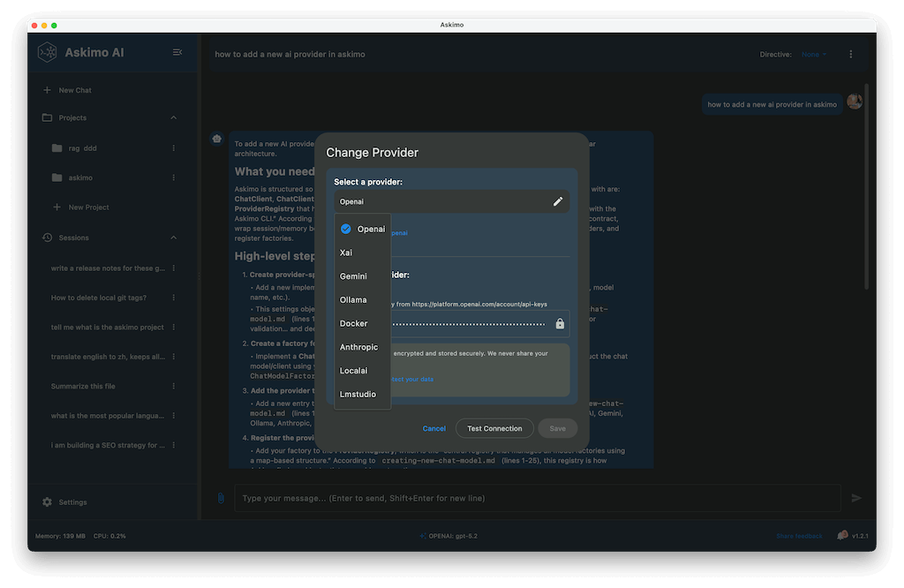Screen dimensions: 904x588
Task: Collapse the Projects section
Action: coord(173,117)
